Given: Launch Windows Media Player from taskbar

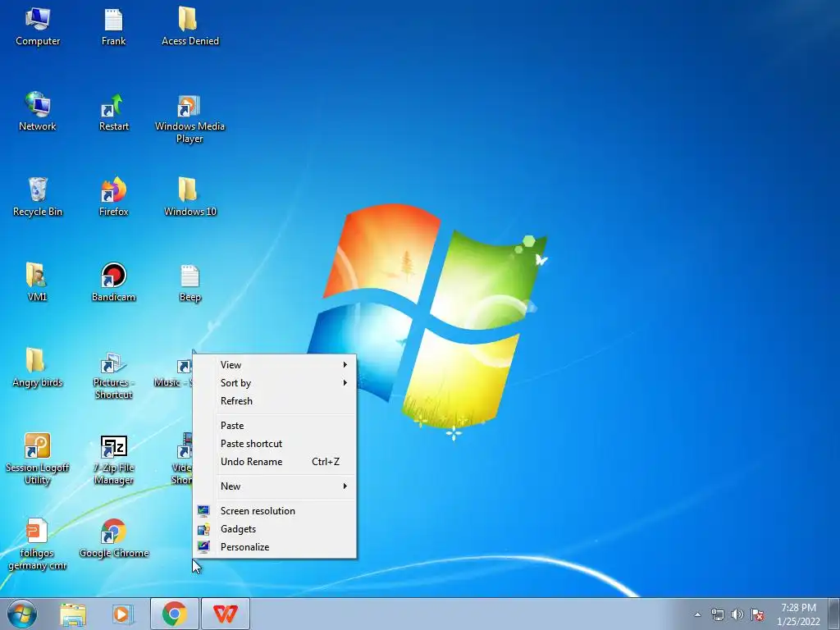Looking at the screenshot, I should (121, 614).
